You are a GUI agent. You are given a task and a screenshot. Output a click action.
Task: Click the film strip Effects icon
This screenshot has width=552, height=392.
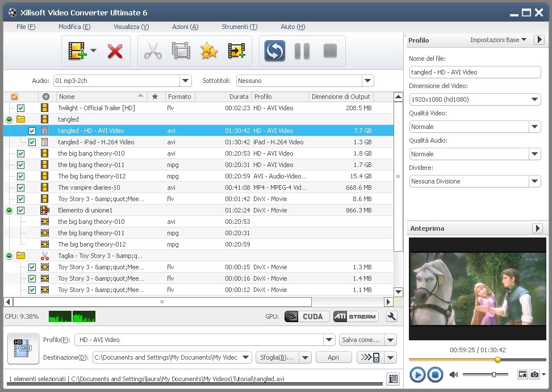(181, 51)
